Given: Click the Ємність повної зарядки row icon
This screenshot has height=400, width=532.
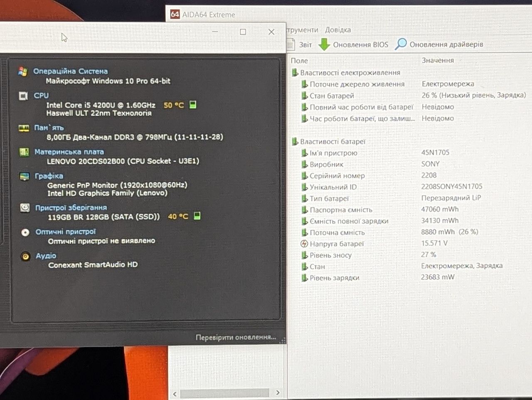Looking at the screenshot, I should tap(305, 221).
